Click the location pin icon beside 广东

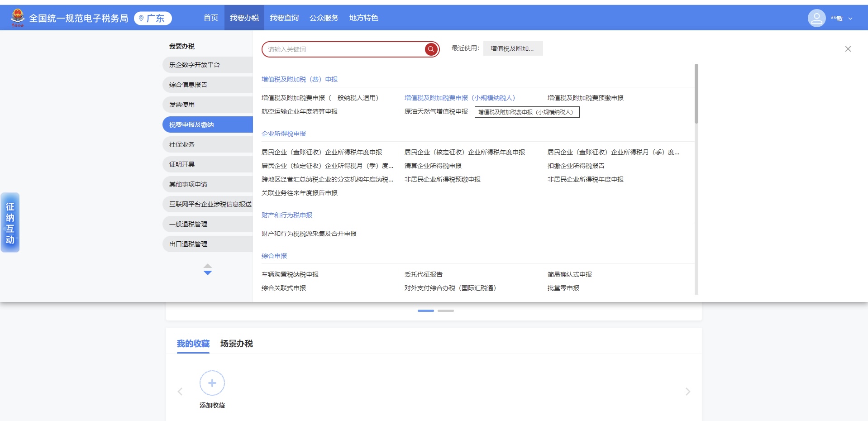pyautogui.click(x=140, y=19)
